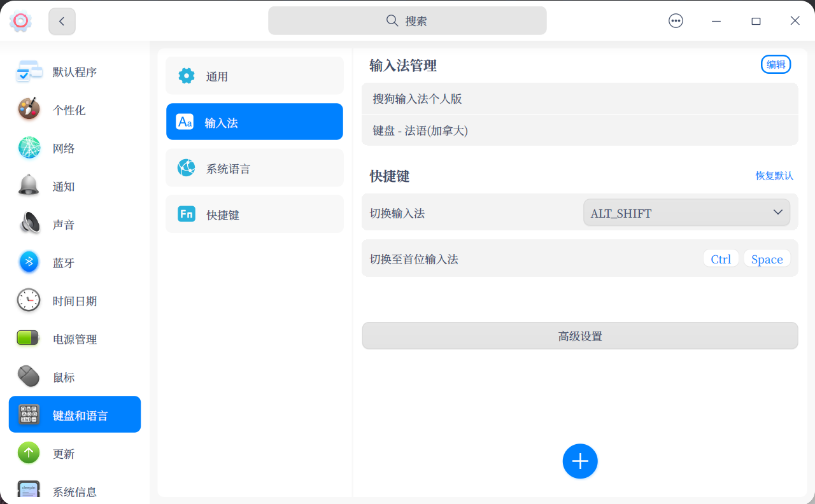Viewport: 815px width, 504px height.
Task: Click the 搜索 search field
Action: coord(407,21)
